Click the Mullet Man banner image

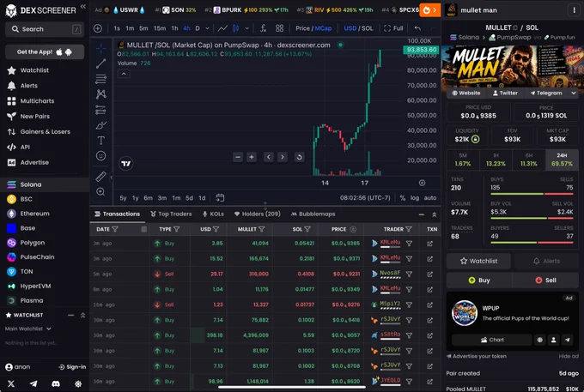coord(512,66)
